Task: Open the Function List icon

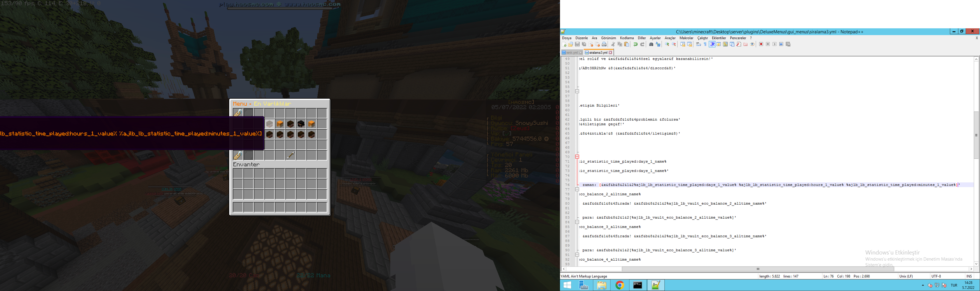Action: click(739, 44)
